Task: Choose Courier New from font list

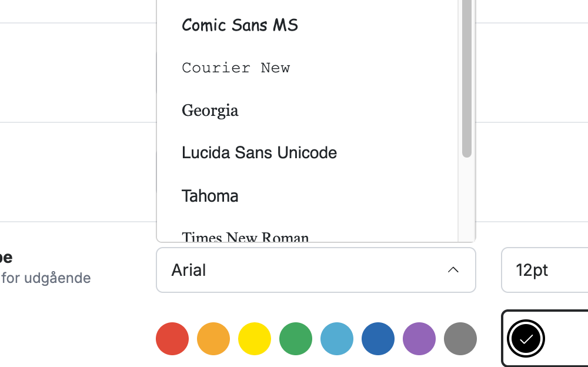Action: coord(307,68)
